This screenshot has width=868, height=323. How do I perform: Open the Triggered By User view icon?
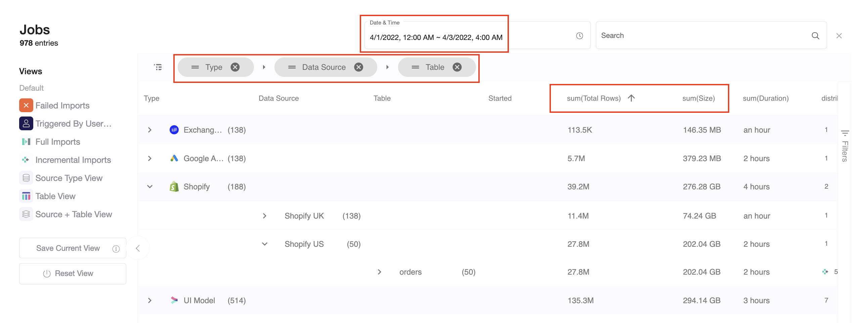26,124
